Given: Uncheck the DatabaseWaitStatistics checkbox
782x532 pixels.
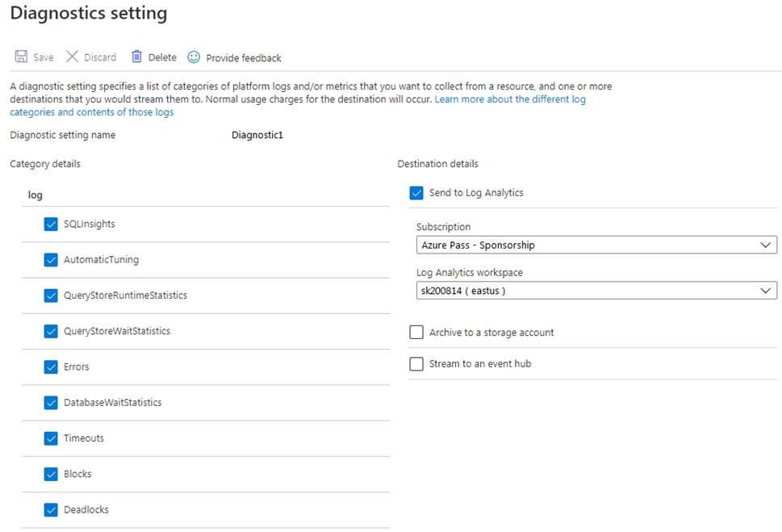Looking at the screenshot, I should click(x=51, y=403).
